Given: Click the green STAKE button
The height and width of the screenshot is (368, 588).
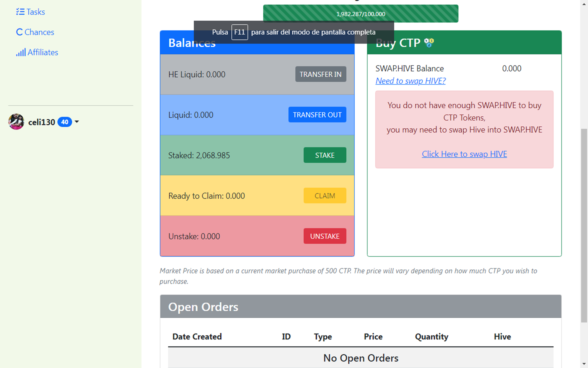Looking at the screenshot, I should (x=325, y=155).
